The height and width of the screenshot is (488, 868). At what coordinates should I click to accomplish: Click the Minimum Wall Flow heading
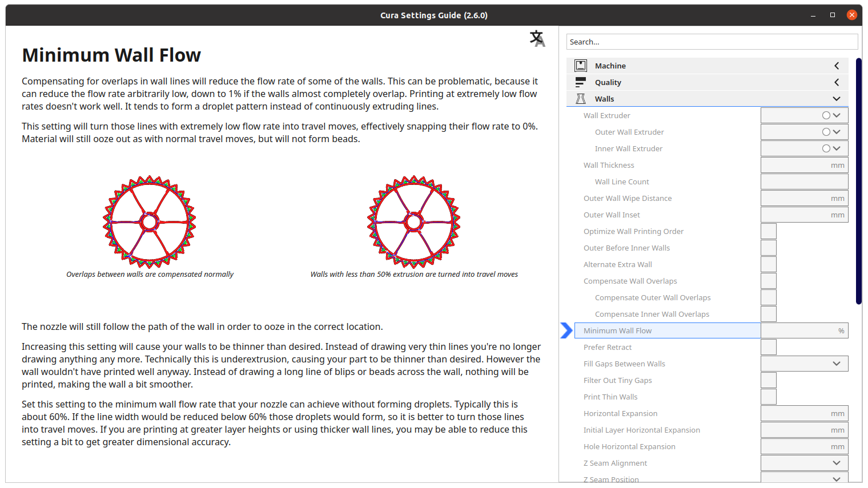click(x=111, y=55)
